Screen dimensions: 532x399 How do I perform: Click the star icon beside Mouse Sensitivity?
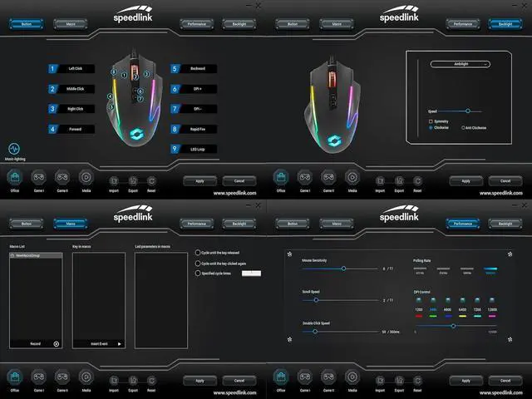[x=288, y=255]
